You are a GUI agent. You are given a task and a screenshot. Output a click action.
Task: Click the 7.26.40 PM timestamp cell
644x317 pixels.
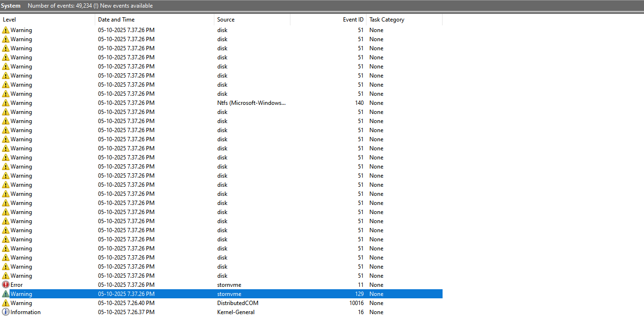click(x=126, y=303)
